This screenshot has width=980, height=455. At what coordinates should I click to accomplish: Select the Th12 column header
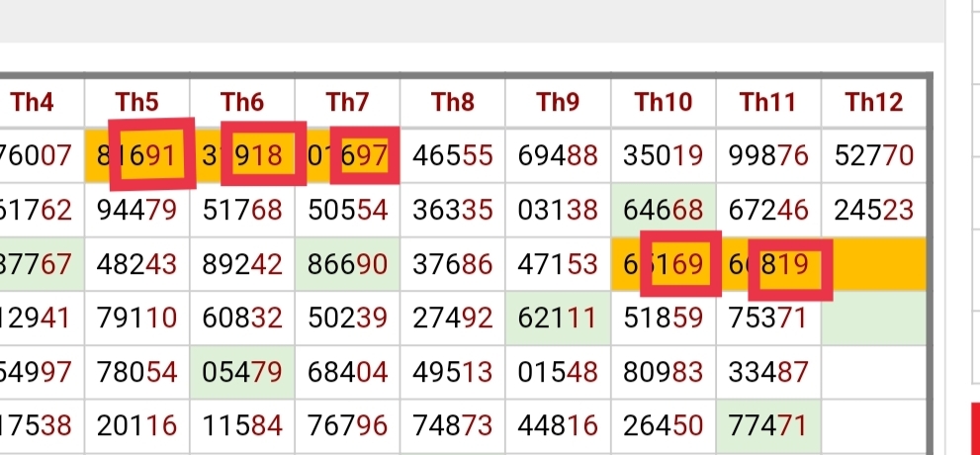874,102
